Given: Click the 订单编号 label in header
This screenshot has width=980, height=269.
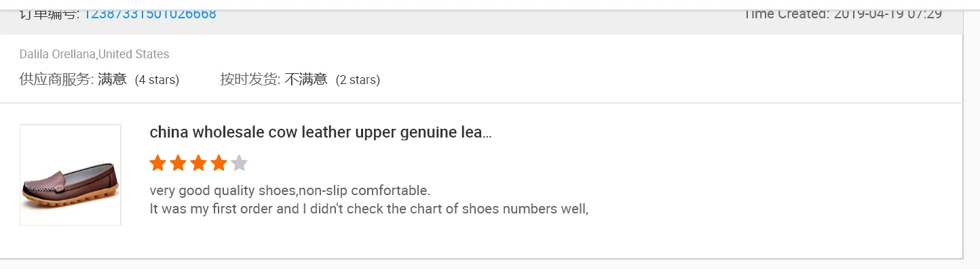Looking at the screenshot, I should pos(49,14).
